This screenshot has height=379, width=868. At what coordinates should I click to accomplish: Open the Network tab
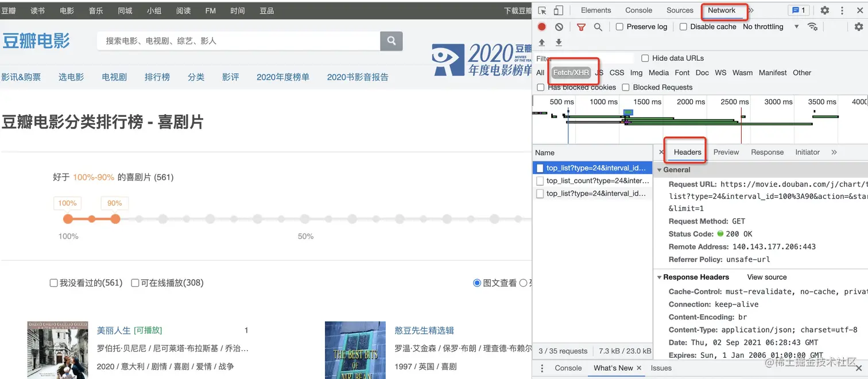(722, 10)
